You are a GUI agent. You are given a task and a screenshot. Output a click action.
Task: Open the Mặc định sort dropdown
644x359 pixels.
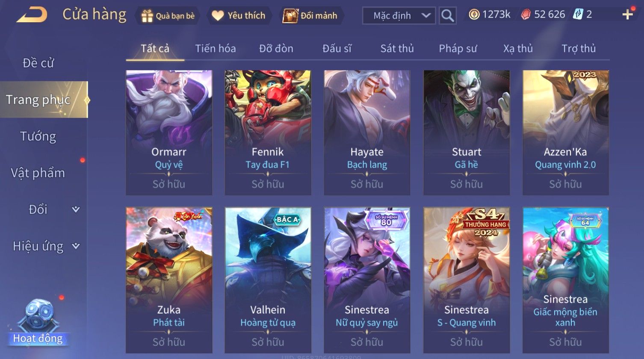399,16
